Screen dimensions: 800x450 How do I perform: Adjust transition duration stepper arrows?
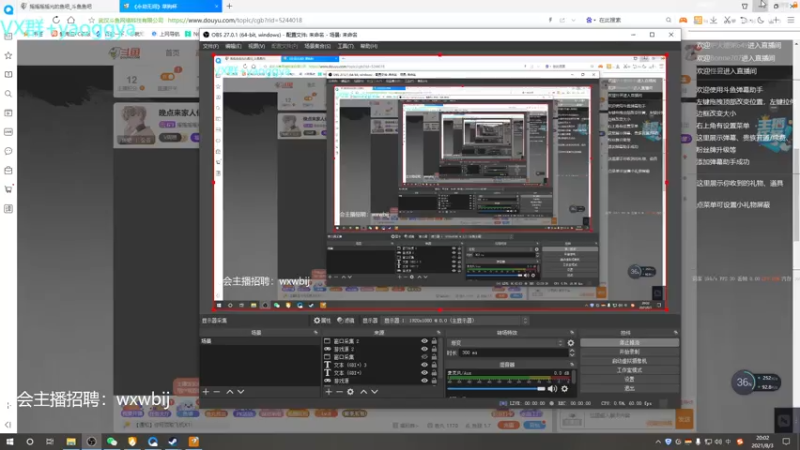(571, 353)
